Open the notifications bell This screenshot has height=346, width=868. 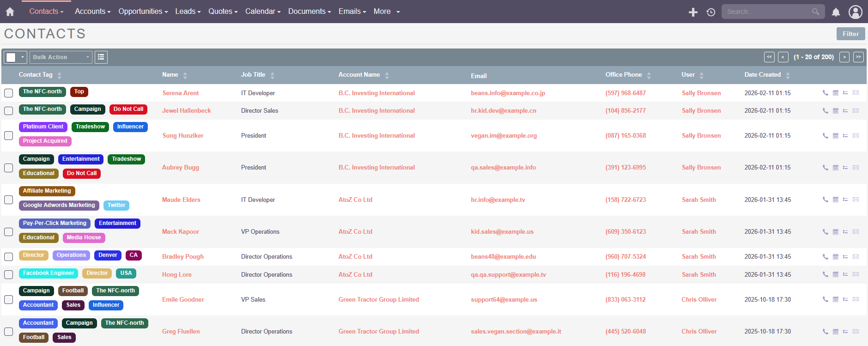click(836, 12)
